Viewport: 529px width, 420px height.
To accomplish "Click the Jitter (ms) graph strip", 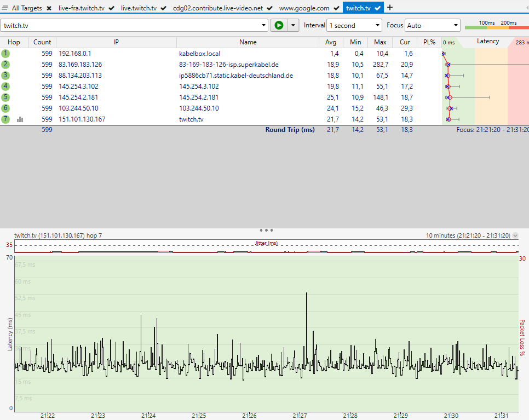I will click(x=266, y=246).
